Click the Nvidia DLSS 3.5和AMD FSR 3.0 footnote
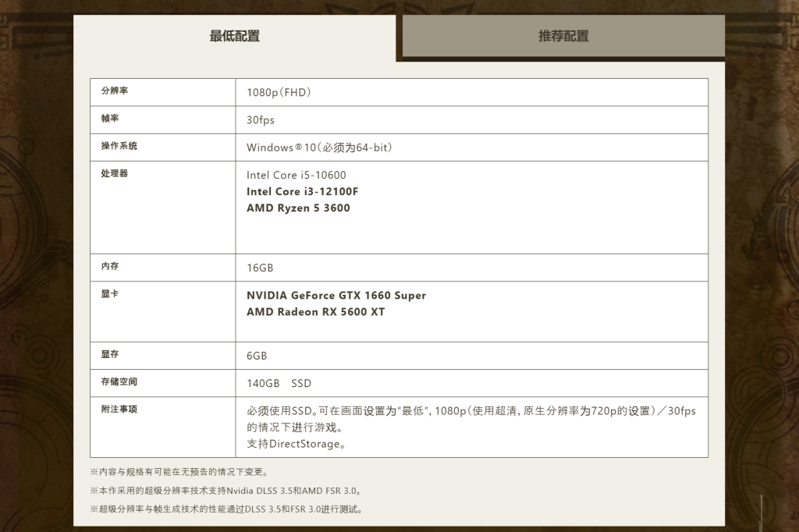This screenshot has height=532, width=799. (x=226, y=491)
